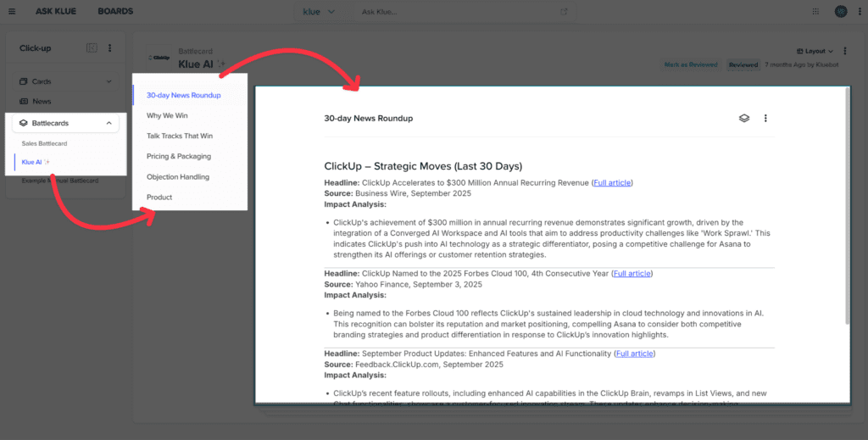Click the Reviewed status button
This screenshot has height=440, width=868.
[x=743, y=64]
